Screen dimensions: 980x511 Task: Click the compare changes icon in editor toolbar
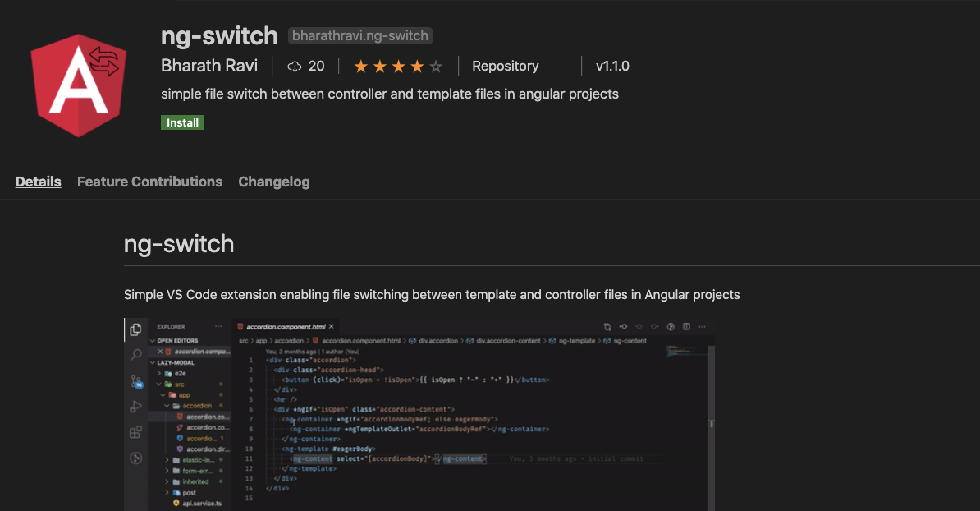coord(607,327)
